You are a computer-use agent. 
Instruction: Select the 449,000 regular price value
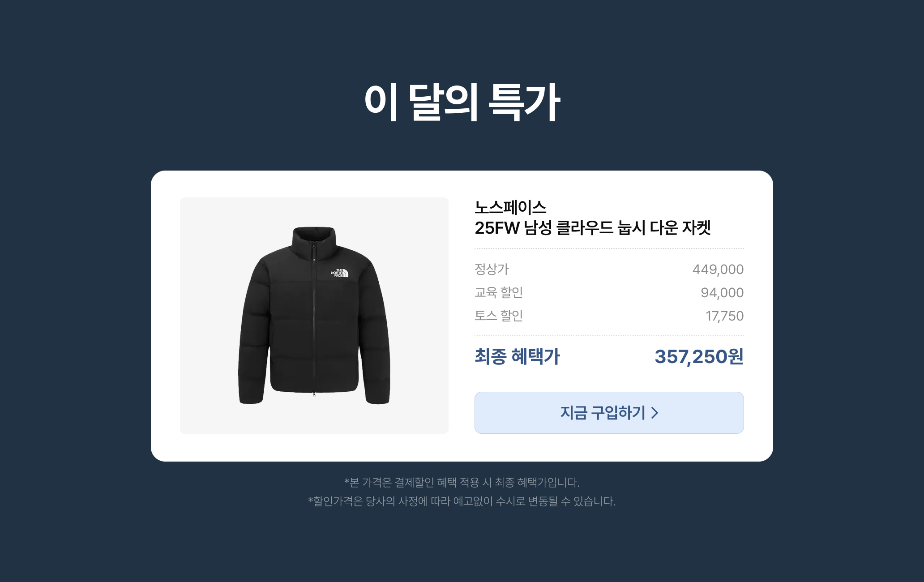pyautogui.click(x=718, y=269)
